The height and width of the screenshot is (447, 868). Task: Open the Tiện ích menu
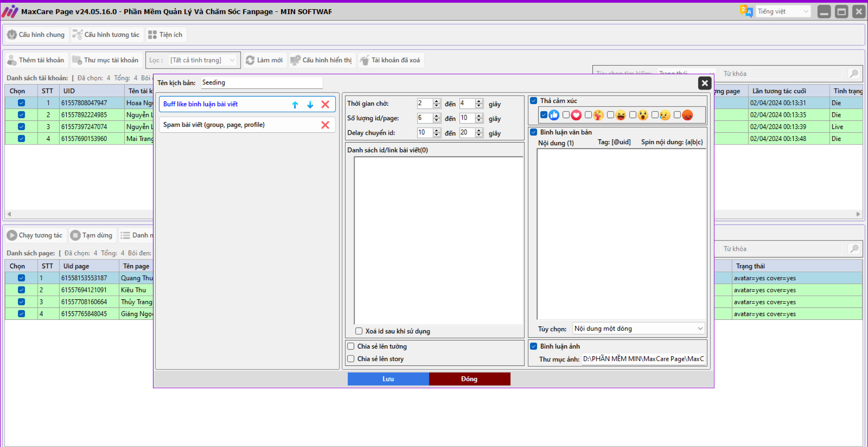click(166, 35)
